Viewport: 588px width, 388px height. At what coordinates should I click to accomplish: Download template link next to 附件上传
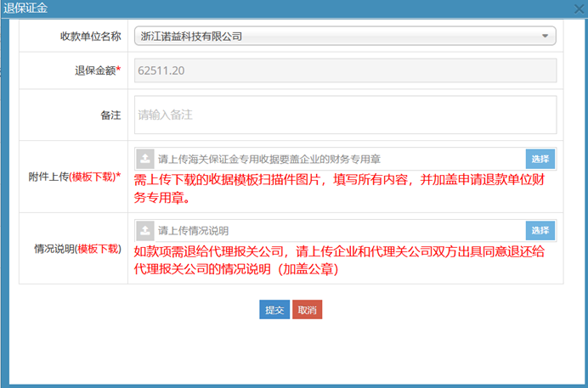(93, 177)
